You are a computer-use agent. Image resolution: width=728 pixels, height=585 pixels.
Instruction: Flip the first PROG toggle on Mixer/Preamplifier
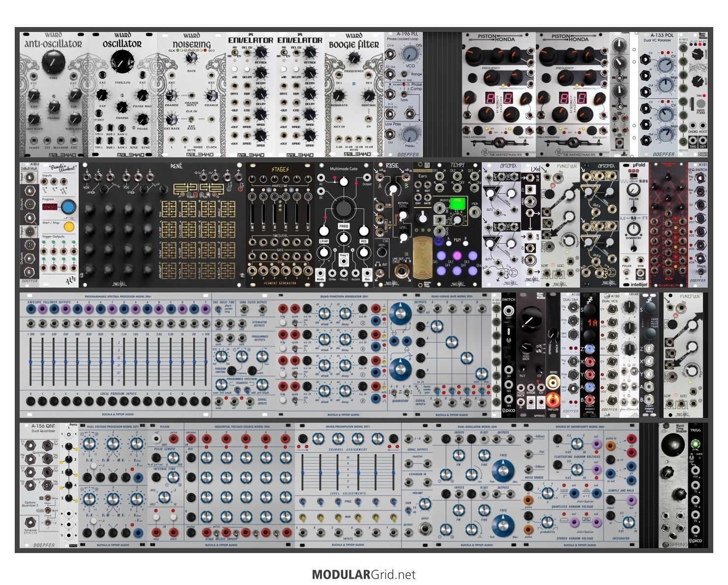click(303, 502)
